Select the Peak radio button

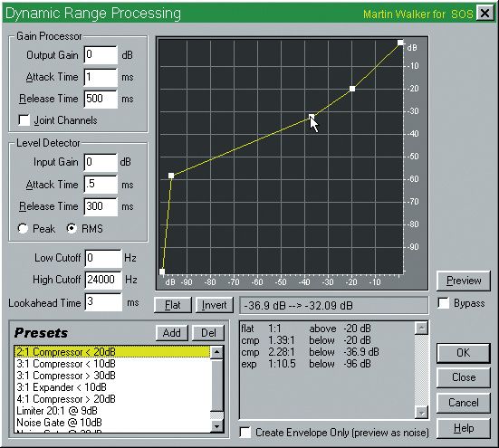pyautogui.click(x=23, y=229)
